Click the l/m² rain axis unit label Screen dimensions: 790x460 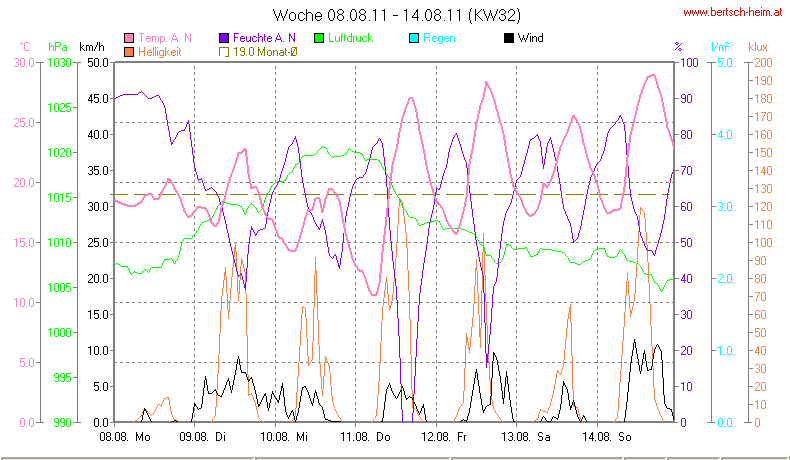tap(720, 47)
